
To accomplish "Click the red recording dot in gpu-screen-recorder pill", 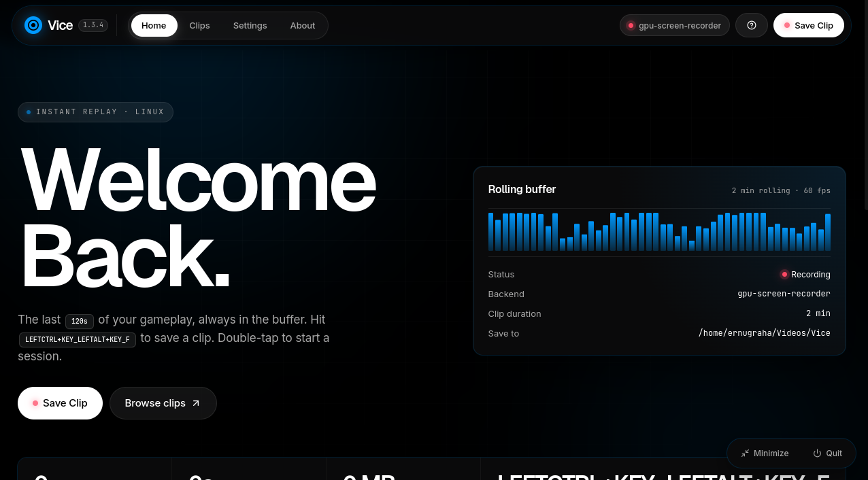I will [x=631, y=26].
